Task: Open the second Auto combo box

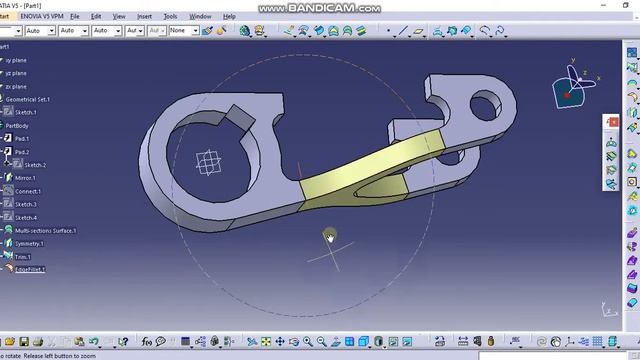Action: (x=73, y=31)
